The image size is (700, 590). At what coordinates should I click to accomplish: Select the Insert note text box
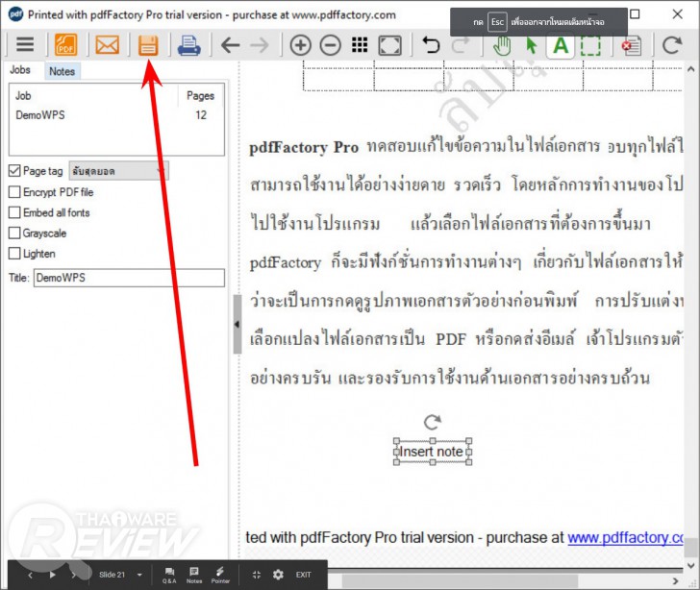pyautogui.click(x=432, y=452)
